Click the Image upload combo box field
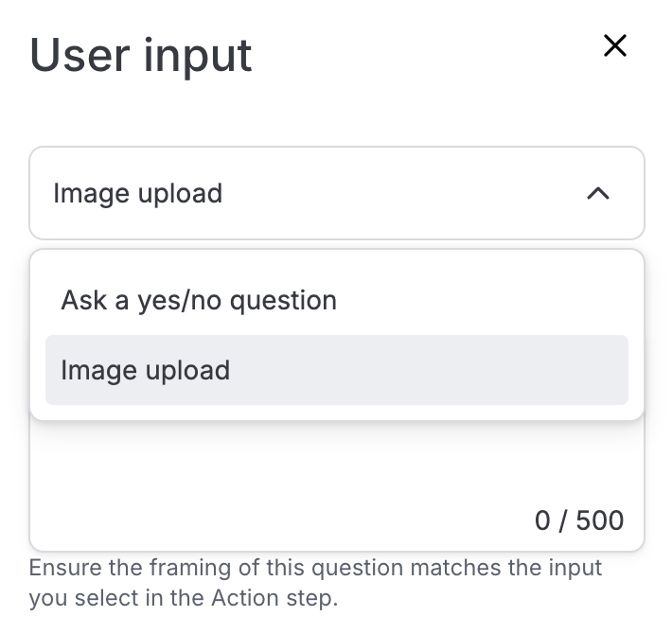The image size is (672, 634). coord(336,193)
